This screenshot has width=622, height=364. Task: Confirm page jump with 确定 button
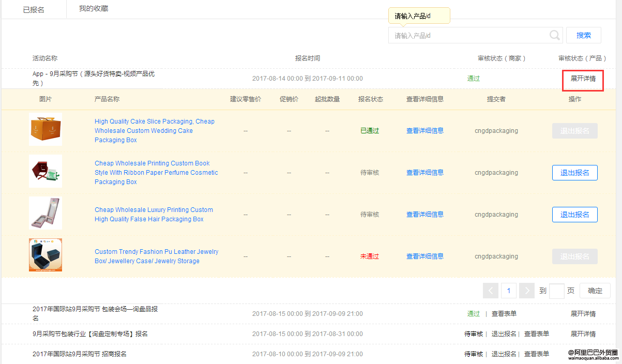(595, 291)
